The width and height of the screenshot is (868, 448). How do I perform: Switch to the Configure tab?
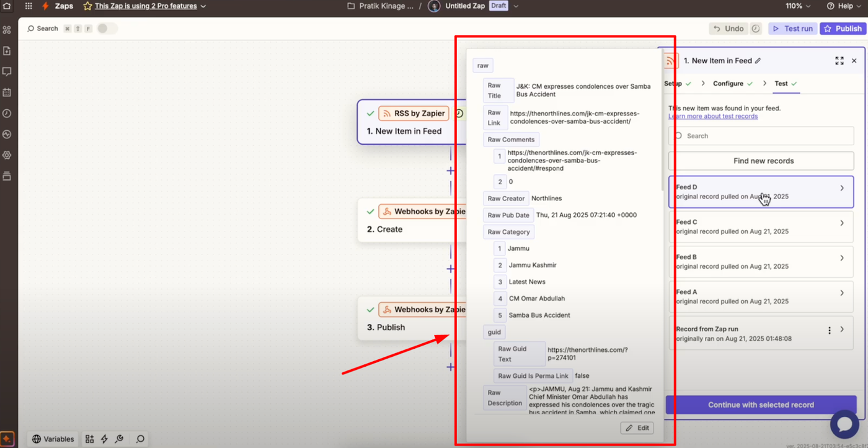[x=732, y=83]
